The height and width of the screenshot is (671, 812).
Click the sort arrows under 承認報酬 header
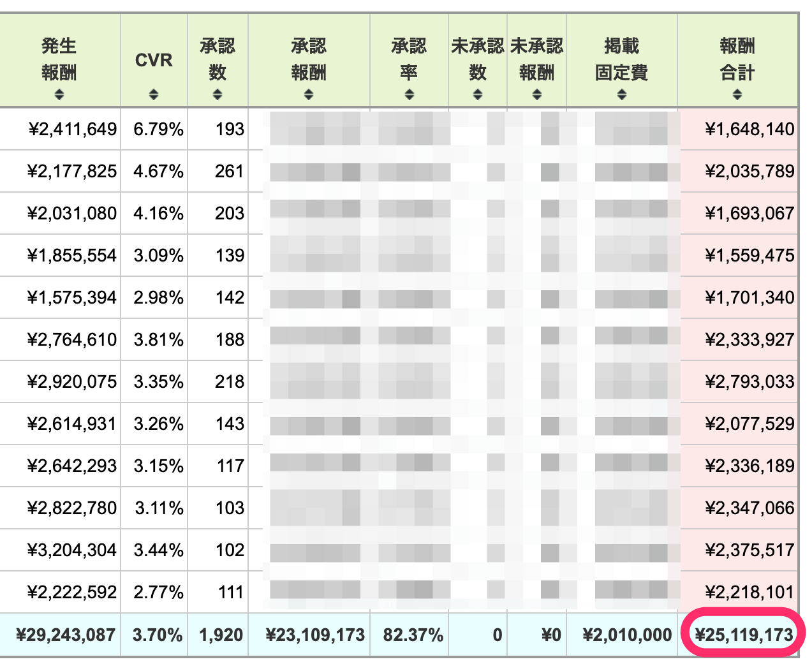pos(309,94)
